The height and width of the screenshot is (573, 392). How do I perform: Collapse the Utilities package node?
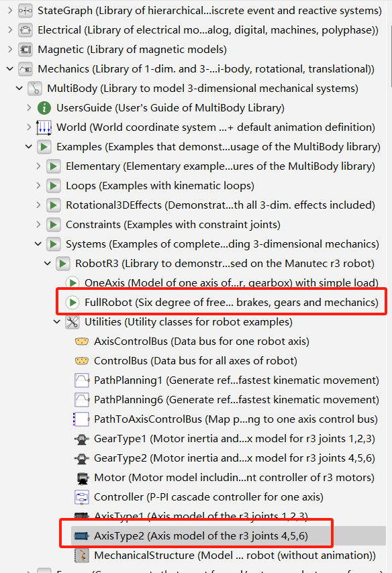pyautogui.click(x=56, y=322)
